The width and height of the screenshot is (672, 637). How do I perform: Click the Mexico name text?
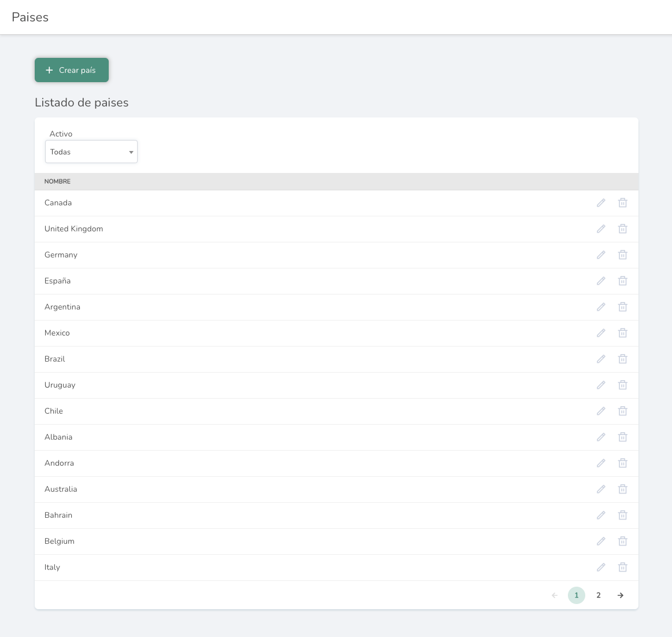57,333
